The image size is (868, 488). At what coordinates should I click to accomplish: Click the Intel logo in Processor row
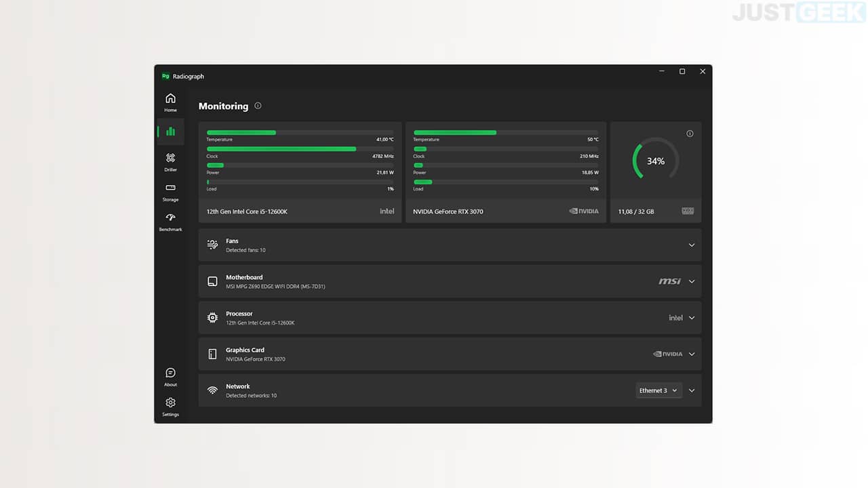coord(676,317)
